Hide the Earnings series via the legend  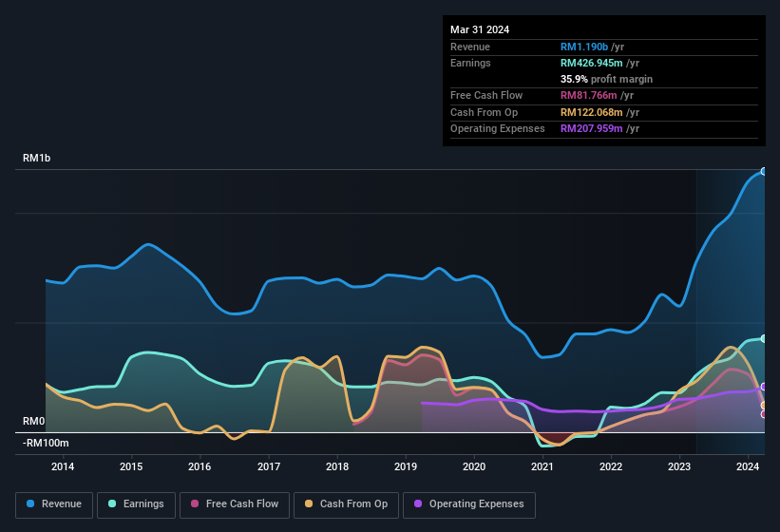137,504
